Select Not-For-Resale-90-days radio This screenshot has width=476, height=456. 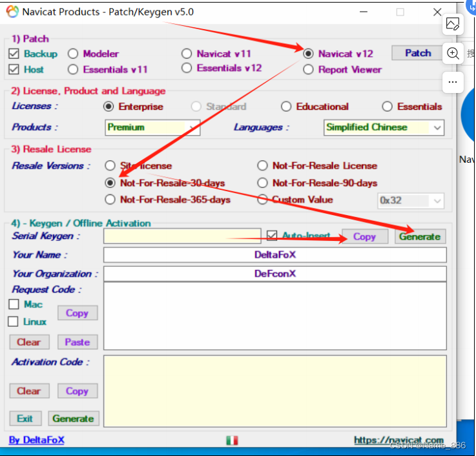[263, 183]
